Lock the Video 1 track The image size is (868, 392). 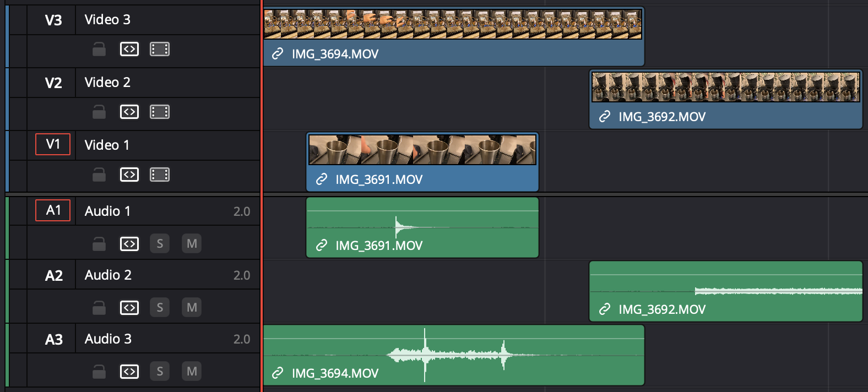pos(99,175)
